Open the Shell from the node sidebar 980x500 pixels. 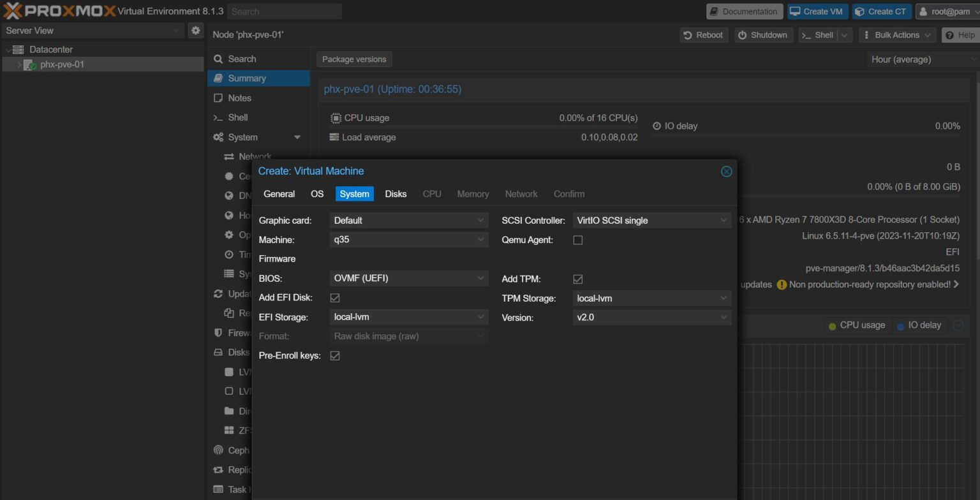click(239, 117)
